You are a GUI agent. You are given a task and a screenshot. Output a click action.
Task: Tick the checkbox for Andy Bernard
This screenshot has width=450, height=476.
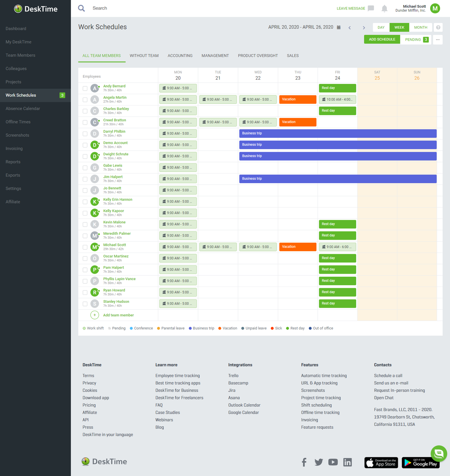click(85, 88)
